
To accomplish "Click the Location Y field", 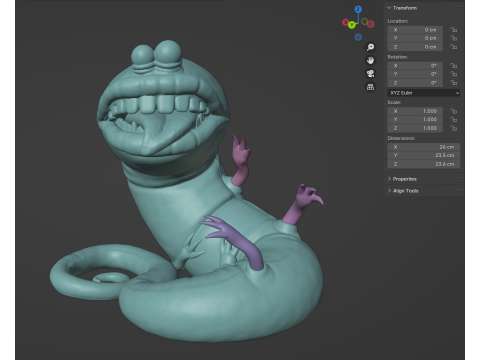I will coord(415,38).
